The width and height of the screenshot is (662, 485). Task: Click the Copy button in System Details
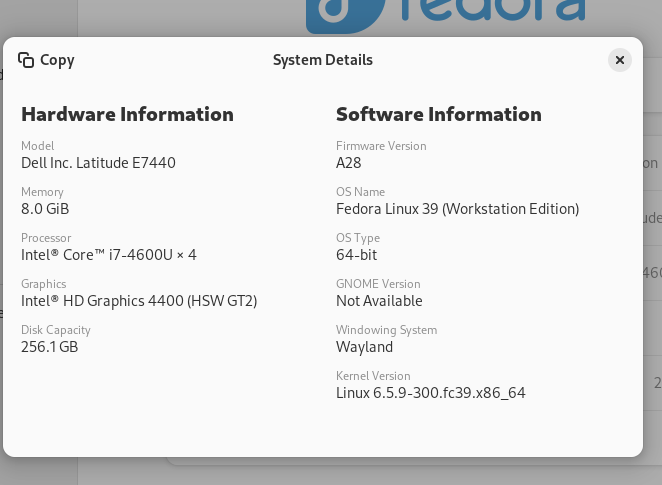coord(46,60)
